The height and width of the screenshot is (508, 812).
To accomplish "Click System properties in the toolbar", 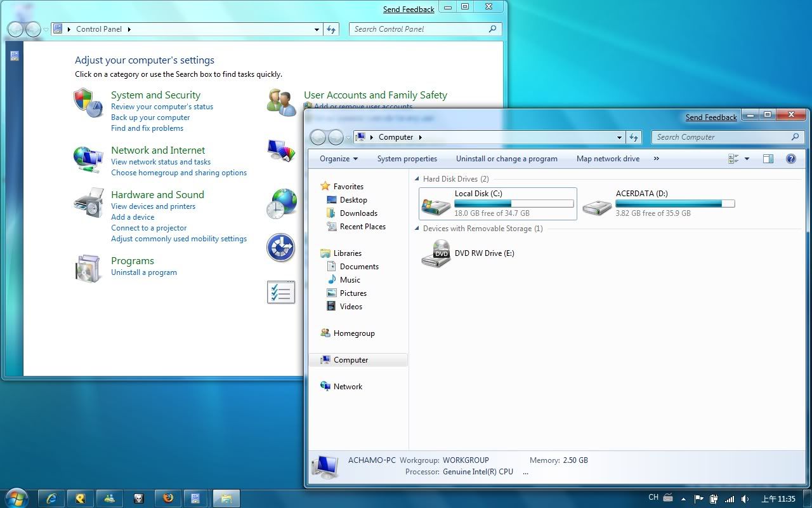I will tap(407, 159).
